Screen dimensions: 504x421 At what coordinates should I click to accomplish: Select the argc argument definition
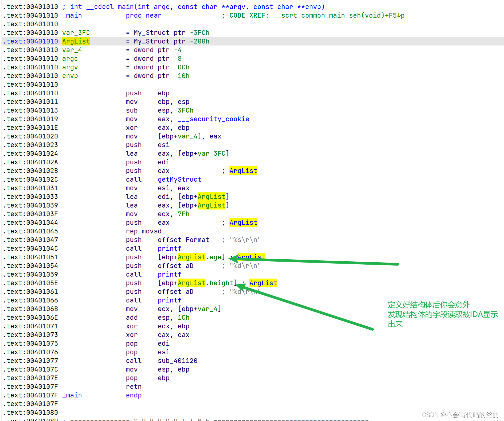70,58
